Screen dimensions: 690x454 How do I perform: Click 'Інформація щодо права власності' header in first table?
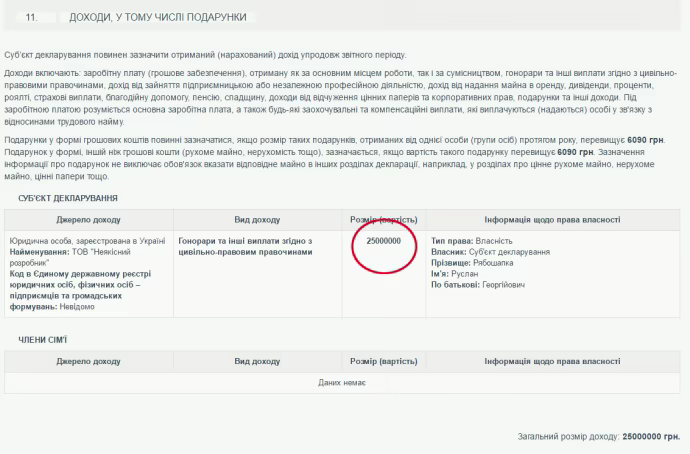pos(552,219)
